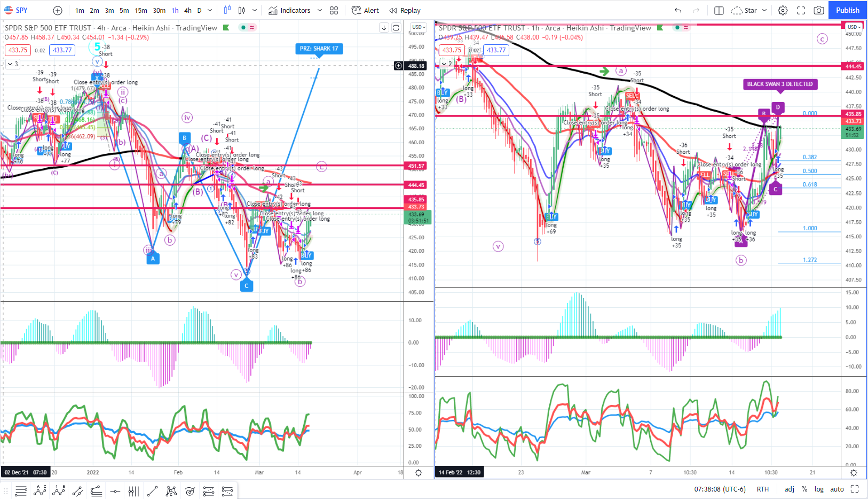Viewport: 868px width, 499px height.
Task: Switch to the 5m timeframe
Action: [124, 10]
